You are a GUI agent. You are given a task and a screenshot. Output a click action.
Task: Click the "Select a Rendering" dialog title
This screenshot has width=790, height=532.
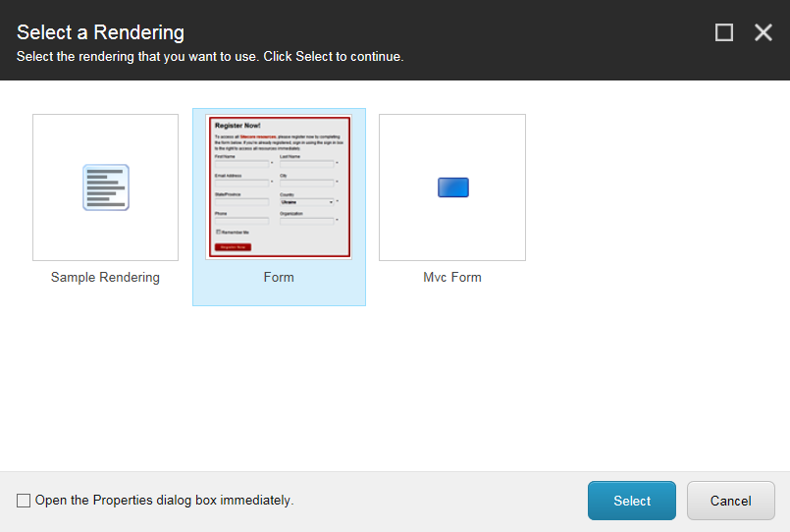[100, 32]
